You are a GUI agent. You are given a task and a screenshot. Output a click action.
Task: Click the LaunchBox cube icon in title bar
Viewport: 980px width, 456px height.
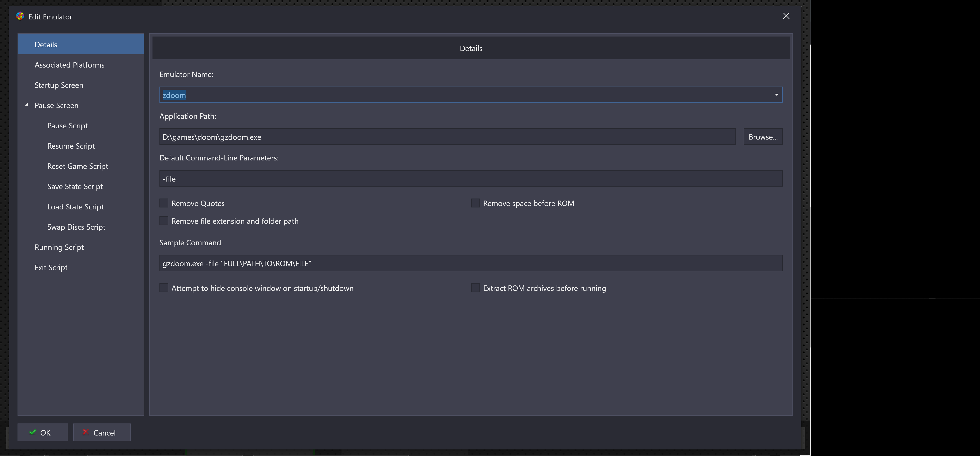20,16
